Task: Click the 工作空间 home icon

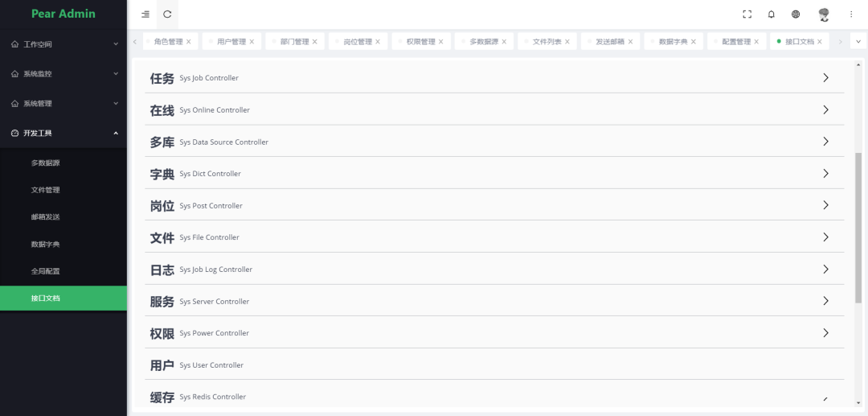Action: (x=15, y=44)
